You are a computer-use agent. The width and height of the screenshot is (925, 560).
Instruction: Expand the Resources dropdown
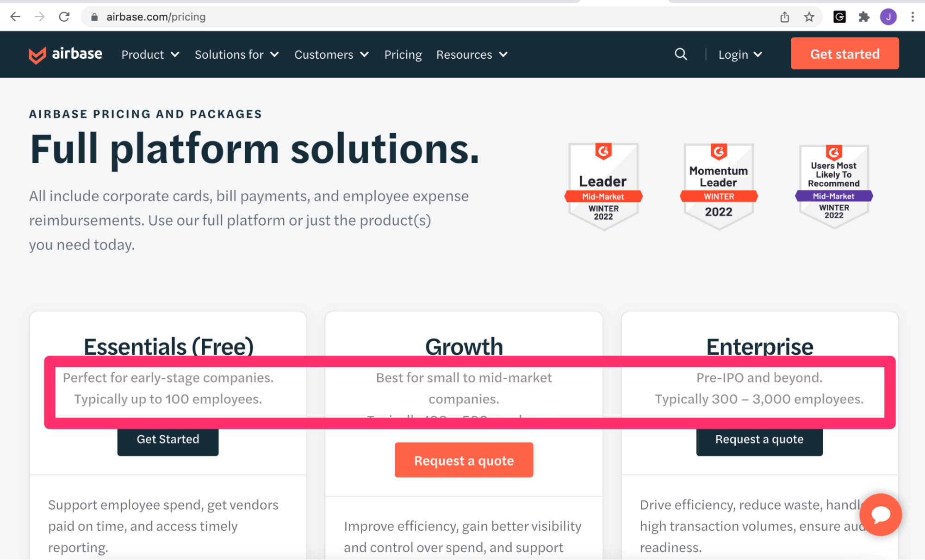click(x=471, y=54)
